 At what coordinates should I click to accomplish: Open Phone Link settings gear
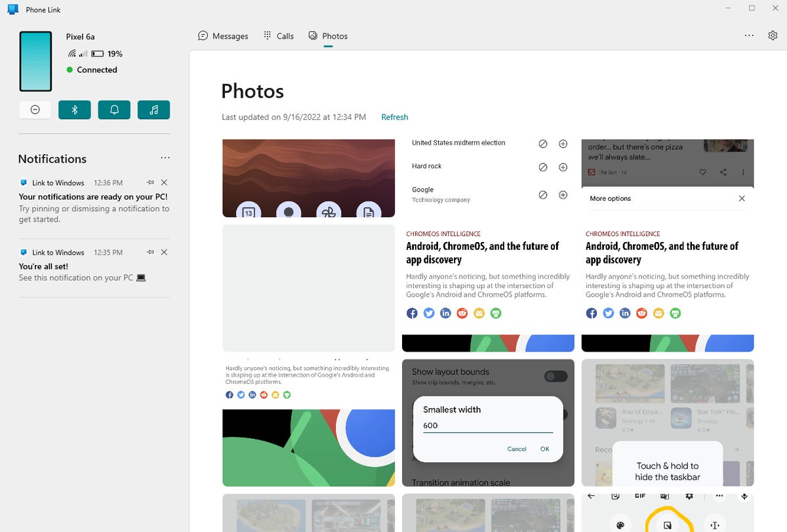pyautogui.click(x=773, y=35)
